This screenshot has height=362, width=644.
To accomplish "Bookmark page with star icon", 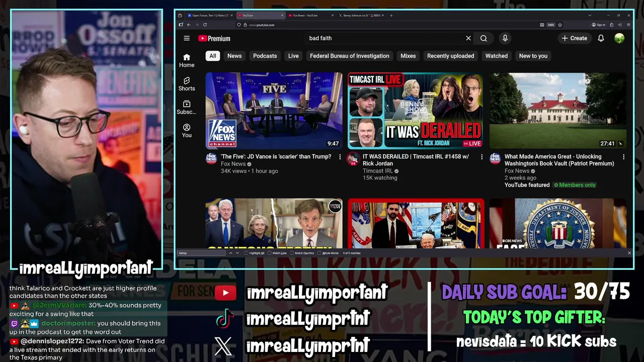I will 560,25.
